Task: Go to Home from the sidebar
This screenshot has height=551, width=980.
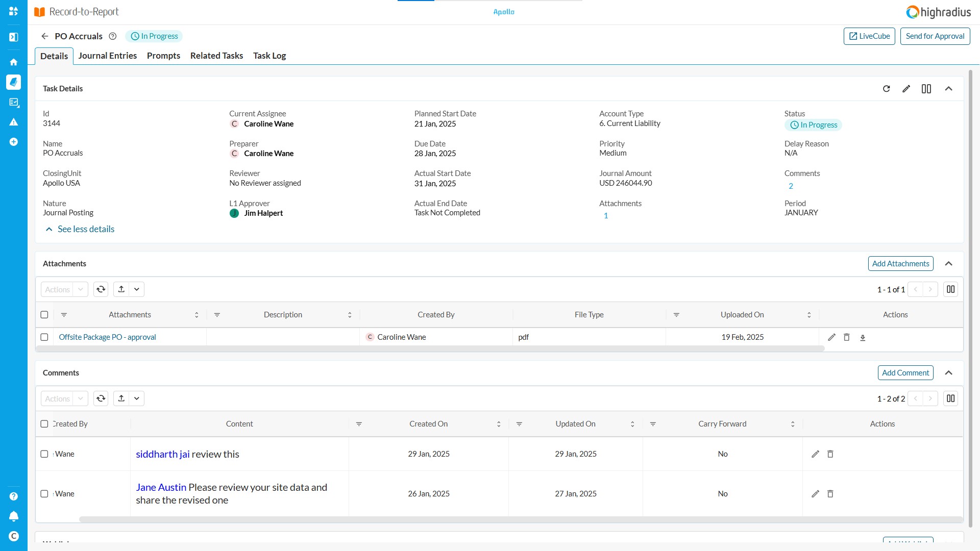Action: (x=14, y=62)
